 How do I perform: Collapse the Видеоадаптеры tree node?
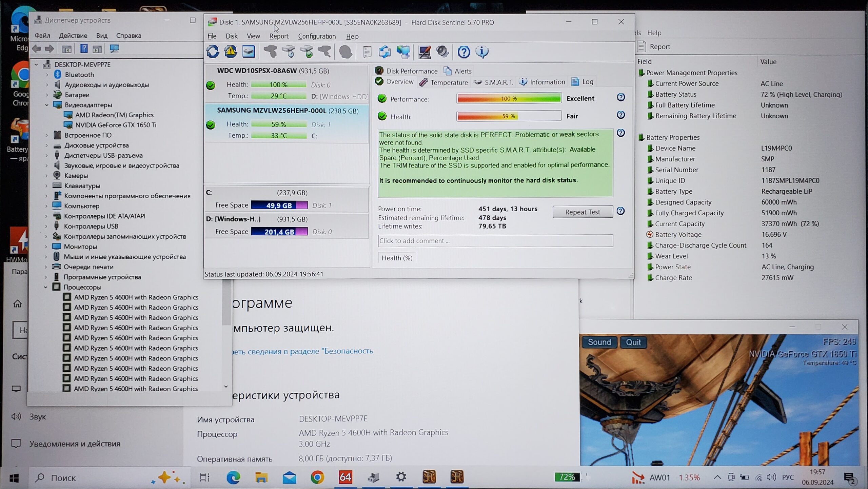click(47, 105)
